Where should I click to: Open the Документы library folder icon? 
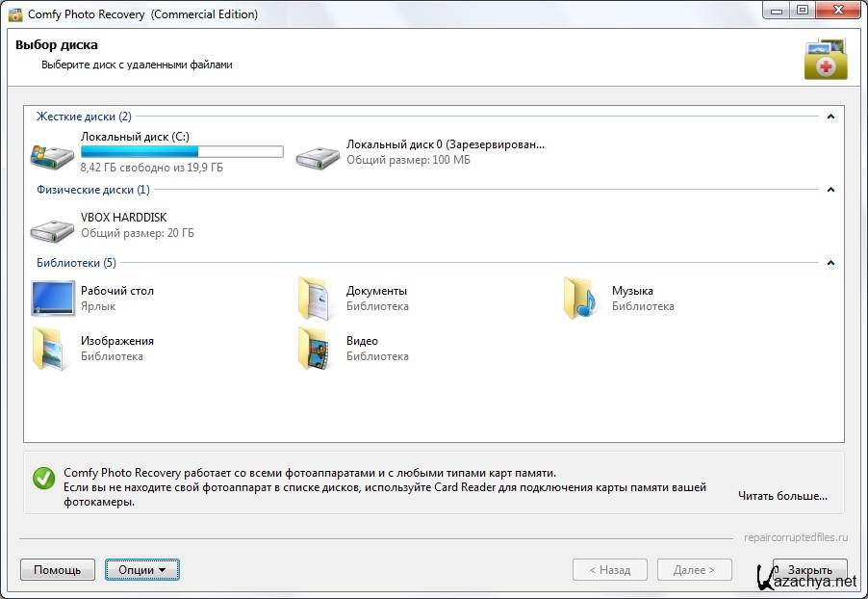(x=316, y=299)
